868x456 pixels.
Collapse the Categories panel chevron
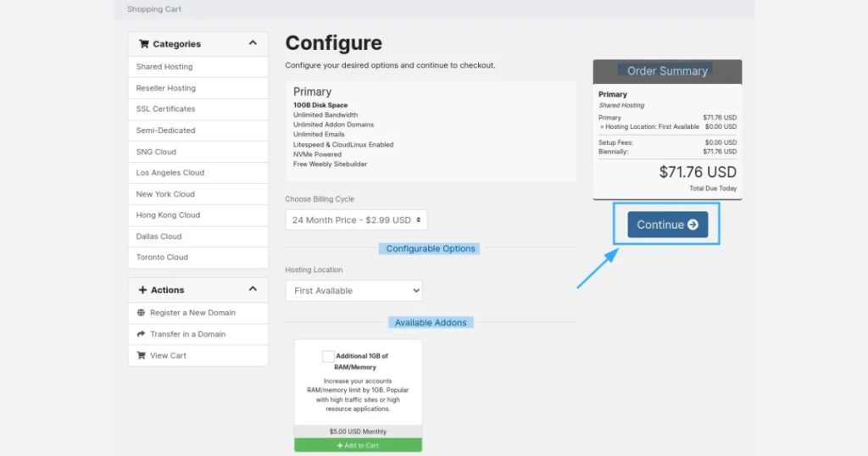(x=253, y=43)
